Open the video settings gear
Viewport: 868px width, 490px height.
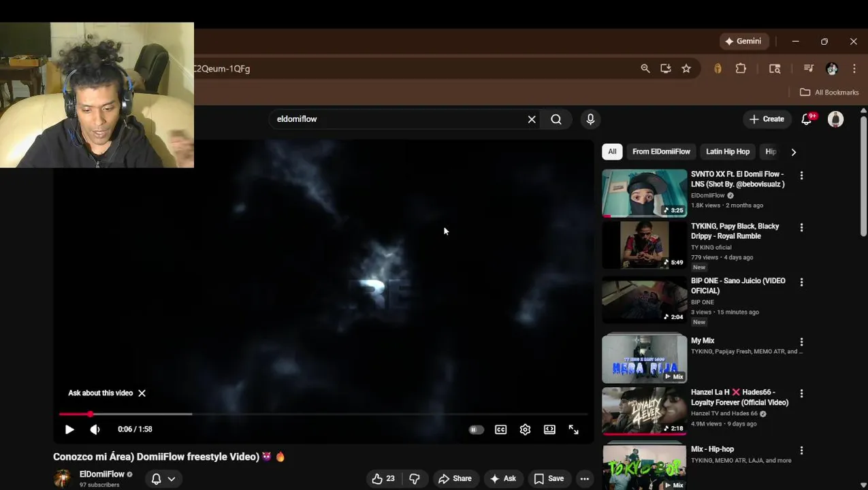pos(525,429)
